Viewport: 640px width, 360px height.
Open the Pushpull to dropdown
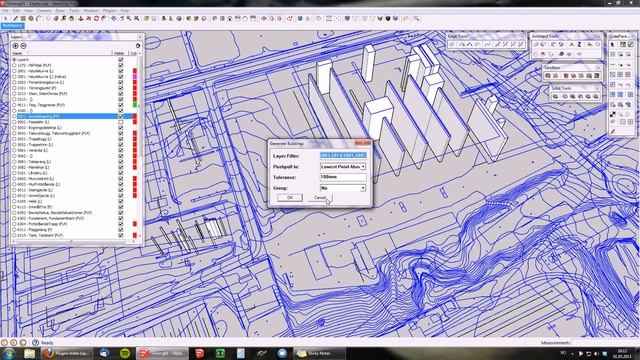point(363,167)
